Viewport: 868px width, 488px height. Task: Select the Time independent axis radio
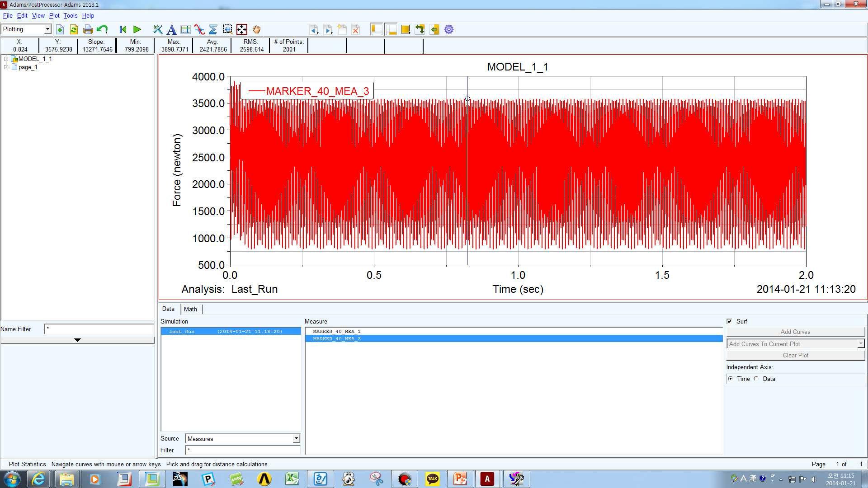click(x=731, y=379)
